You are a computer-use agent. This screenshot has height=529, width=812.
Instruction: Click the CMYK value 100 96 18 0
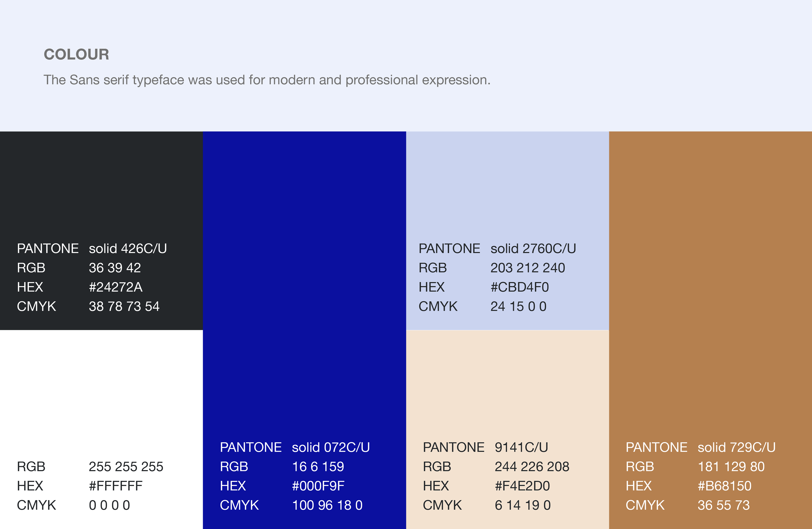327,505
